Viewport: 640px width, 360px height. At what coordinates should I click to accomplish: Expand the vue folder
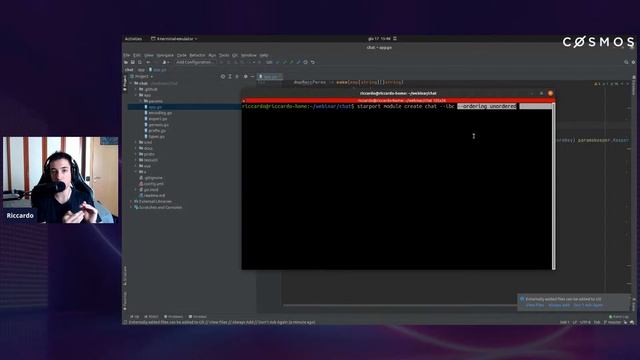pos(136,166)
